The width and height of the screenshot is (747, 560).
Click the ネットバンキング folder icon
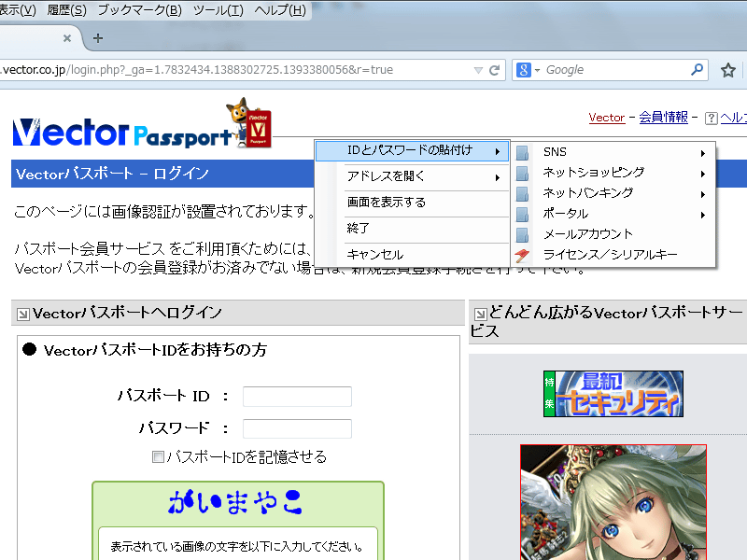[523, 194]
